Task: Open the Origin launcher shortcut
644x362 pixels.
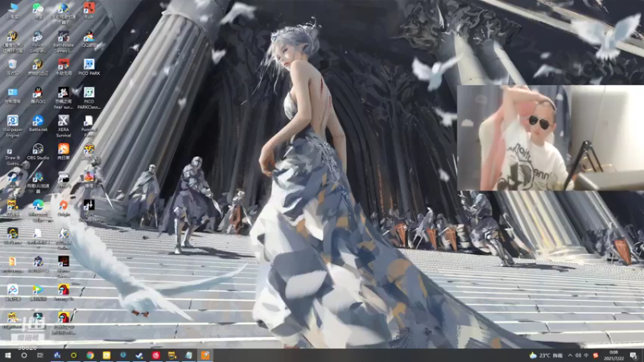Action: click(64, 208)
